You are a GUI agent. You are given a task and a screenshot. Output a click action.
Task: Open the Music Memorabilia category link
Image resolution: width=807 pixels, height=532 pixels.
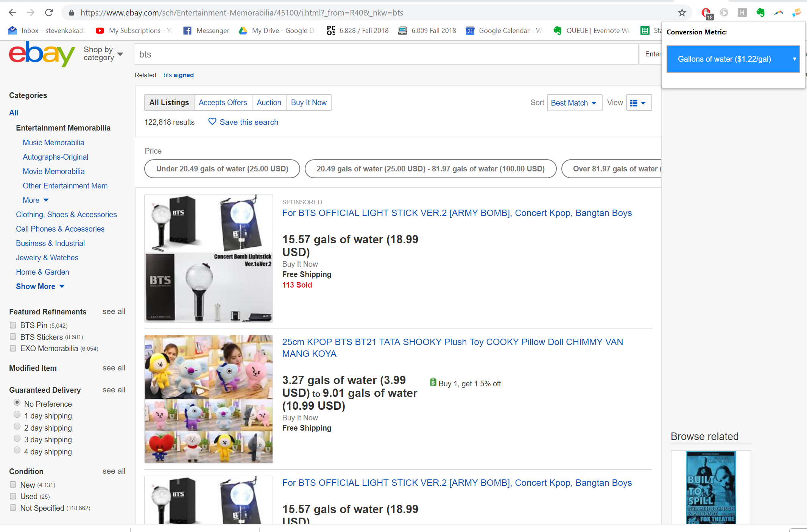tap(53, 143)
